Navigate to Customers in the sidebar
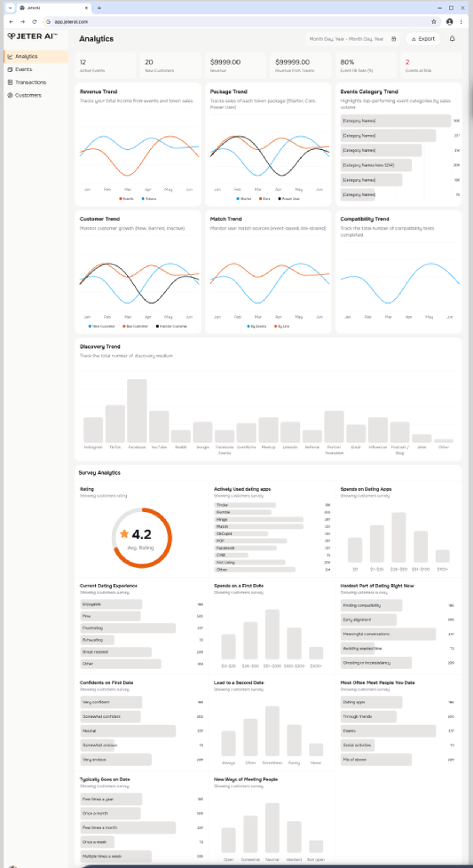 [36, 95]
